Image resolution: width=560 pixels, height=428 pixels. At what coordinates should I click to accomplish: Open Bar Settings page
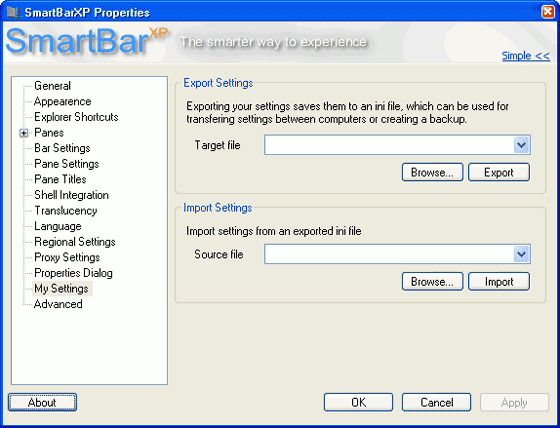pos(62,148)
